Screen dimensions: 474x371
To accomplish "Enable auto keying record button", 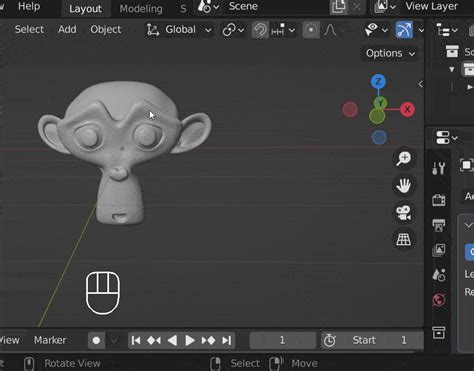I will tap(96, 340).
